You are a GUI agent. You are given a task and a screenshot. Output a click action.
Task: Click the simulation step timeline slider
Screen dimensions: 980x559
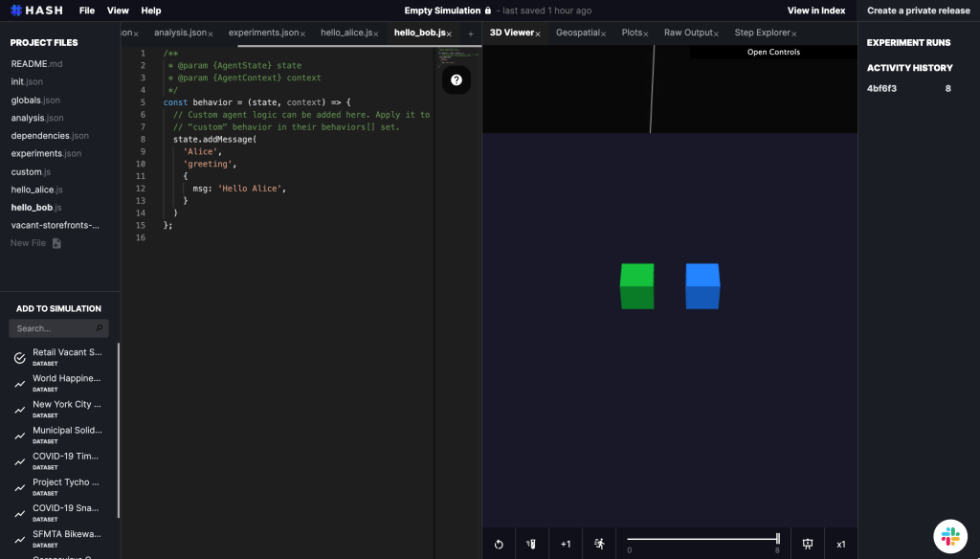point(702,540)
